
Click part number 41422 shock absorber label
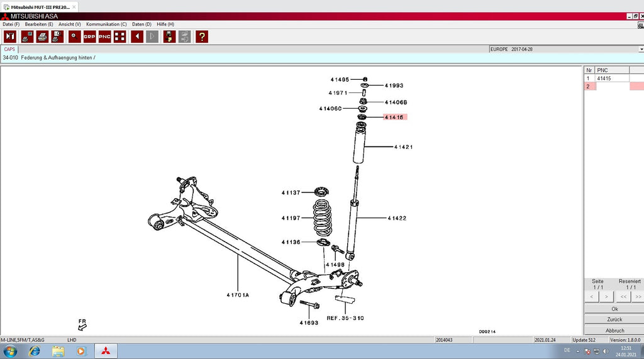pyautogui.click(x=397, y=218)
